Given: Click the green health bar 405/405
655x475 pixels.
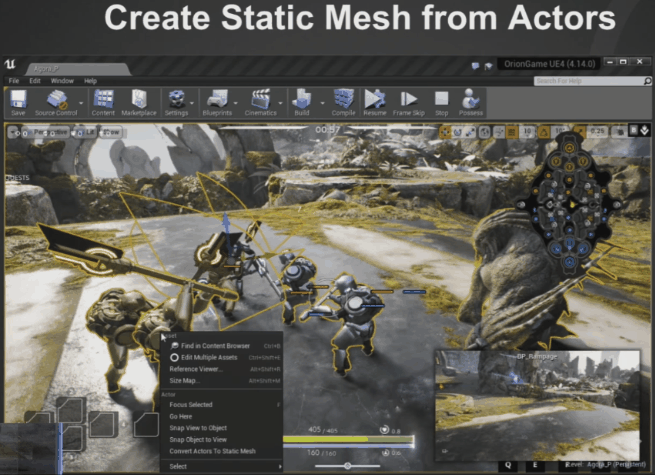Looking at the screenshot, I should (x=348, y=439).
